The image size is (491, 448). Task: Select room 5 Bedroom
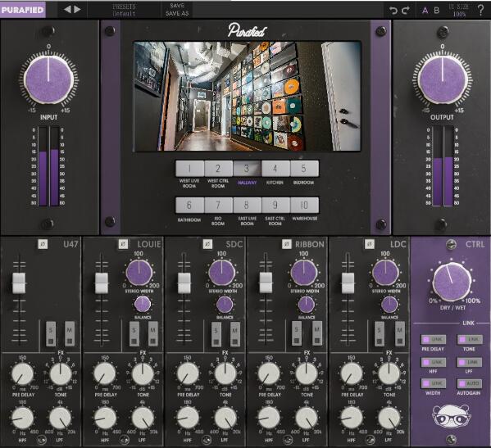coord(304,169)
